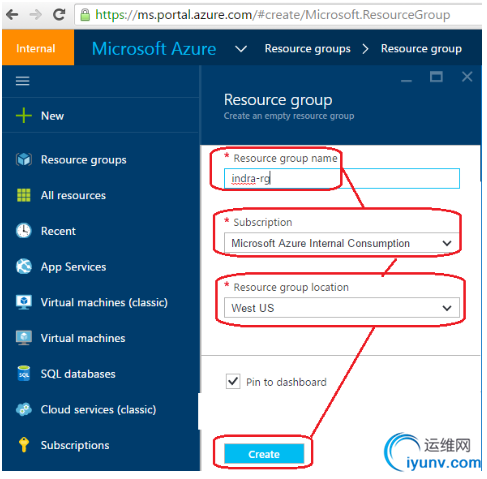The width and height of the screenshot is (487, 479).
Task: Toggle the Pin to dashboard checkbox
Action: point(233,381)
